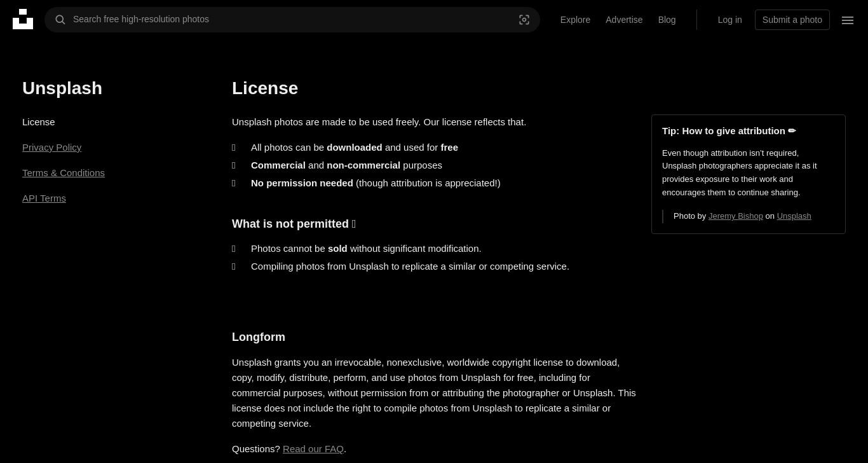868x463 pixels.
Task: Select License in the sidebar
Action: pos(39,122)
